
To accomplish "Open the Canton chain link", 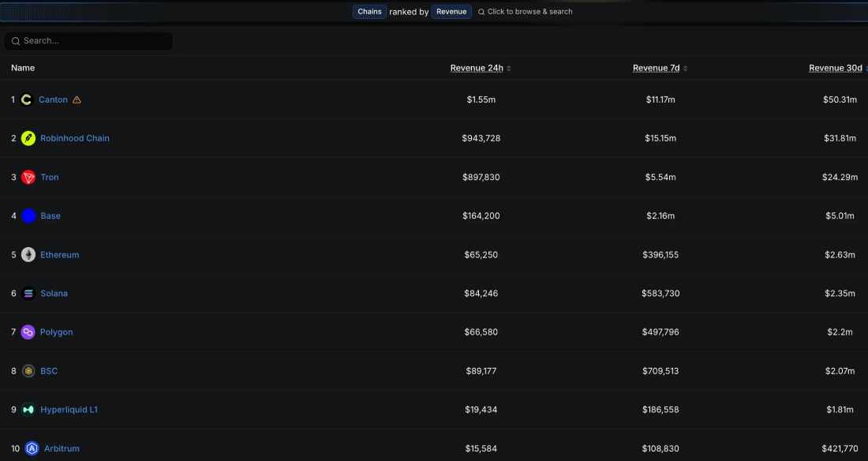I will 53,99.
